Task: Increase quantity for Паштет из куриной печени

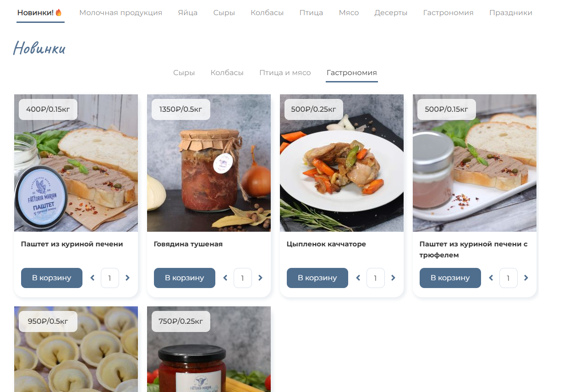Action: pos(127,278)
